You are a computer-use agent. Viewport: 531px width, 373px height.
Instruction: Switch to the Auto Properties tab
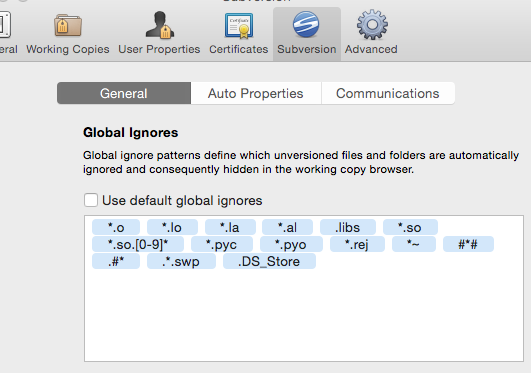tap(256, 93)
